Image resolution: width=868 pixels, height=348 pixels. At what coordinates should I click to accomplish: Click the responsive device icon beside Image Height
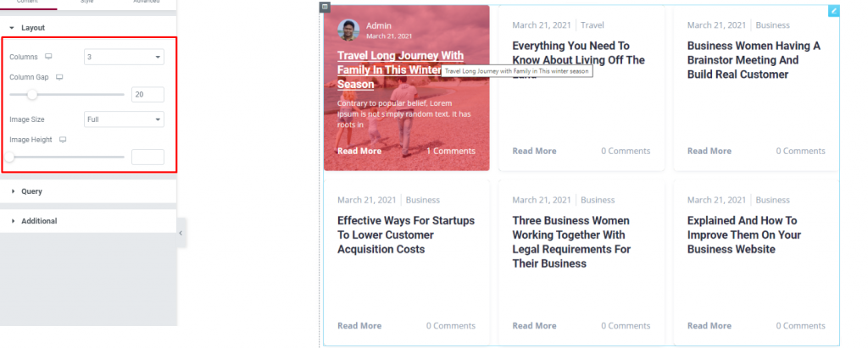tap(63, 140)
